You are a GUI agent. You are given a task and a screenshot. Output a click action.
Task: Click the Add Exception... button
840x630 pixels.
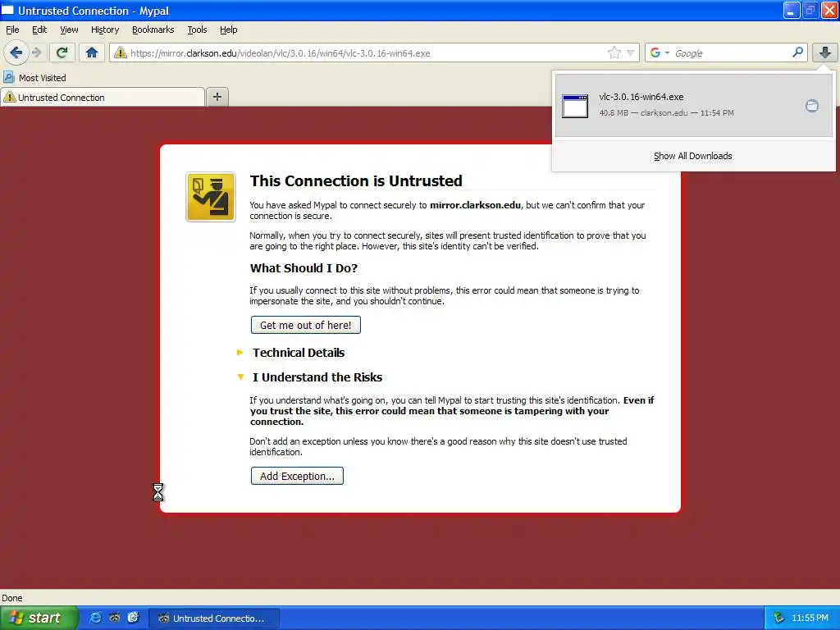tap(297, 477)
